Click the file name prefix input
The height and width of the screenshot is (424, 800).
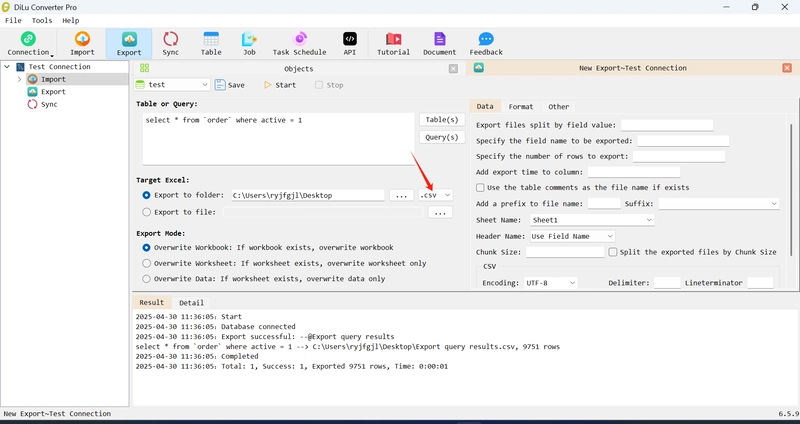(x=604, y=204)
